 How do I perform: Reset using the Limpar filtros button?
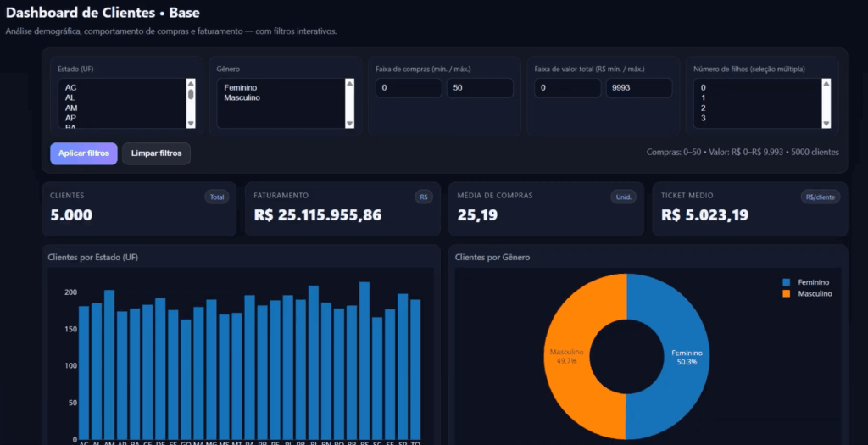click(156, 154)
